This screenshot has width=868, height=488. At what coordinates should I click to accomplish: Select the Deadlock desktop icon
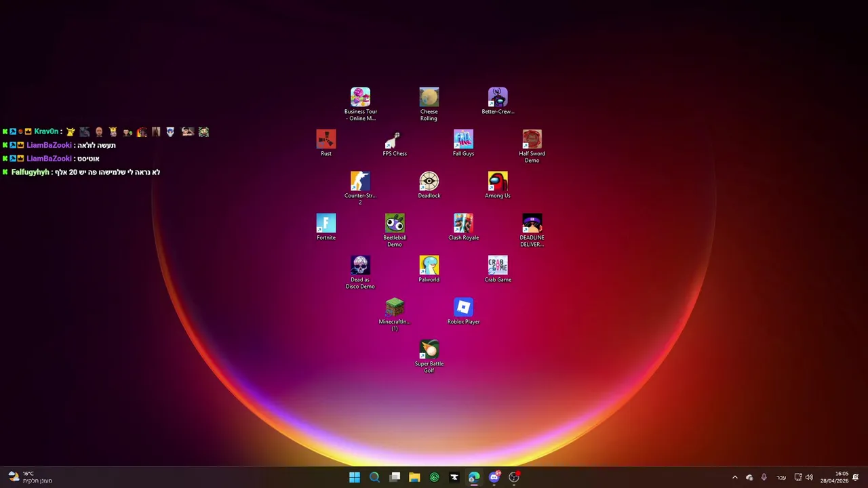click(x=429, y=185)
